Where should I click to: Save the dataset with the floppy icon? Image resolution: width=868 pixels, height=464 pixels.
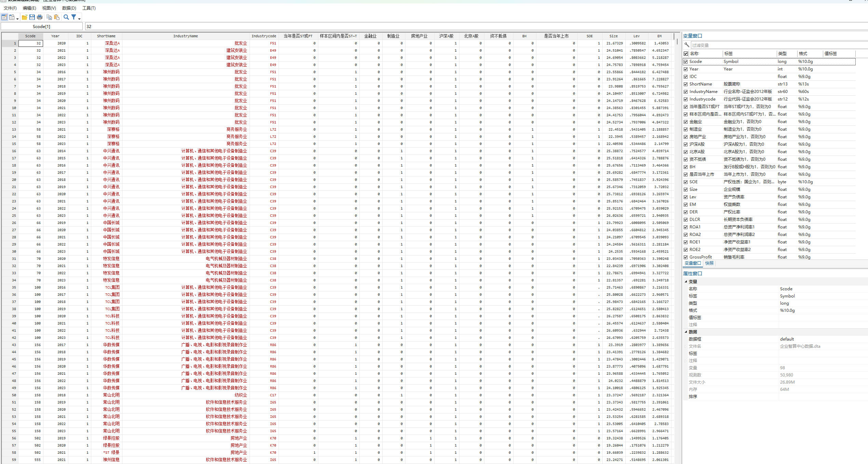(x=32, y=17)
